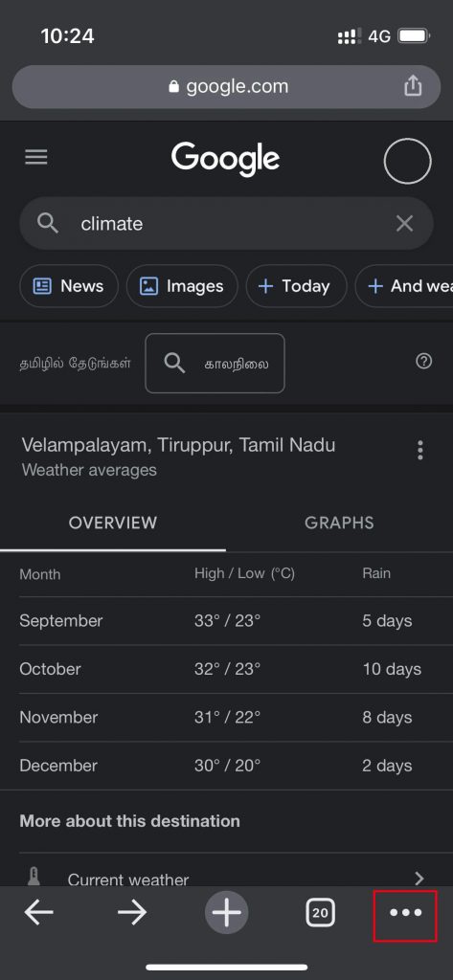The height and width of the screenshot is (980, 453).
Task: Search in Tamil using காலநிலை box
Action: point(215,363)
